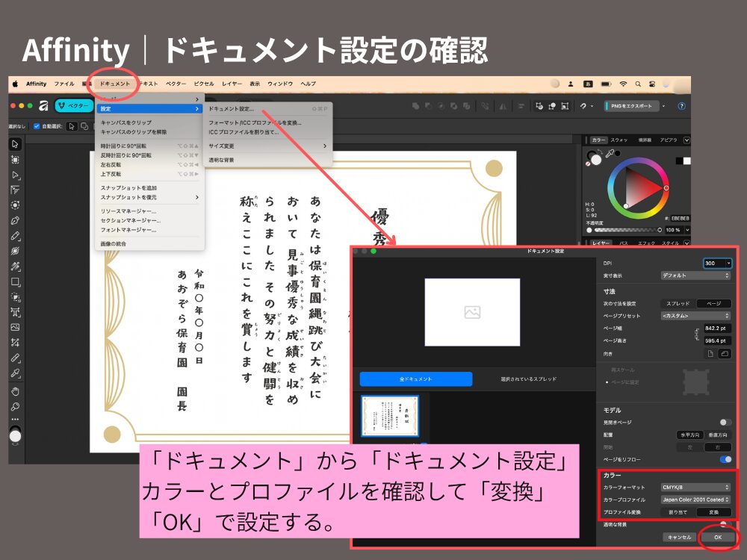
Task: Open 実寸表示 dropdown set to デフォルト
Action: pyautogui.click(x=695, y=276)
